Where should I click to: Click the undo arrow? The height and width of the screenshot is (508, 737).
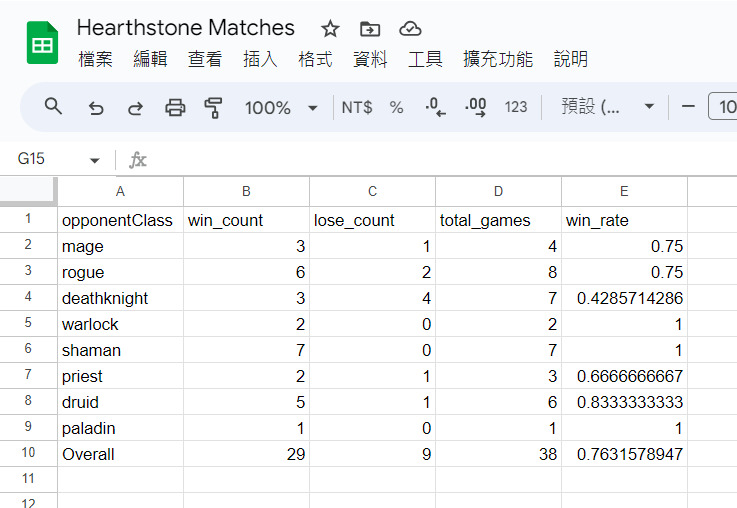(96, 108)
